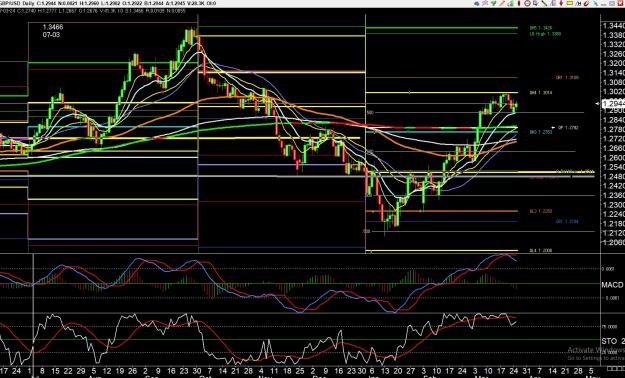
Task: Click the 1.2360 price axis label
Action: coord(613,195)
